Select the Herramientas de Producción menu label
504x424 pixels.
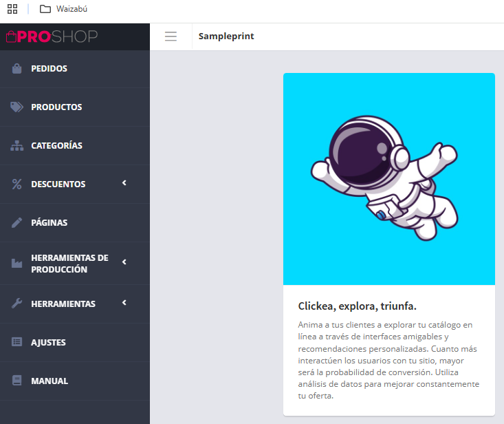coord(69,264)
